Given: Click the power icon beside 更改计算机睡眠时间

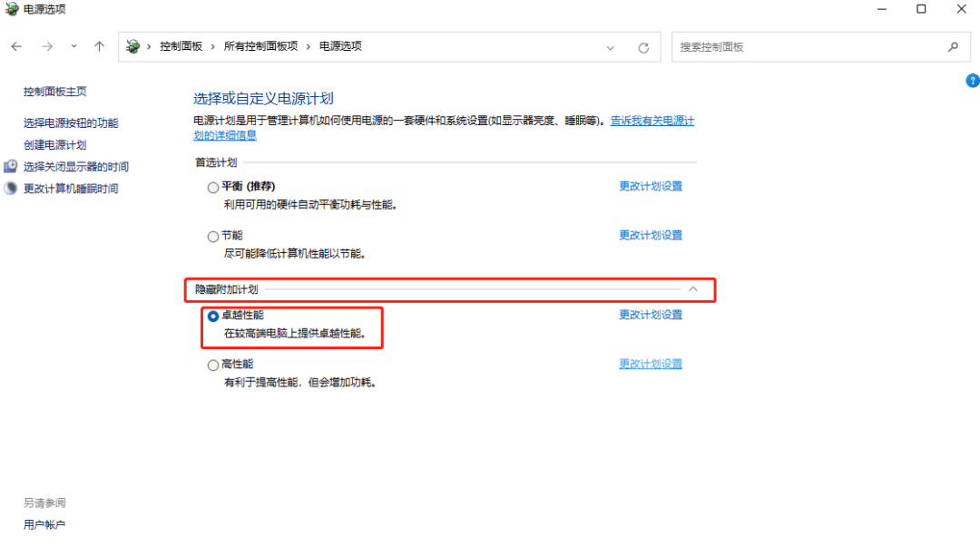Looking at the screenshot, I should coord(11,188).
